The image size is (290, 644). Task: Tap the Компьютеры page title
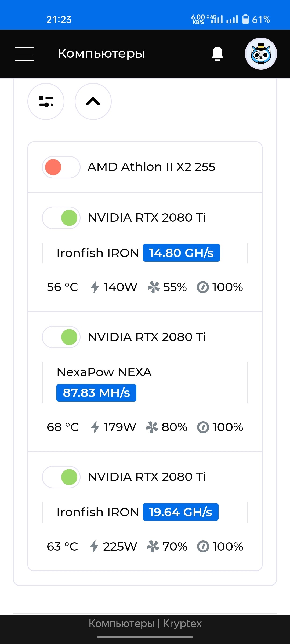(x=102, y=53)
